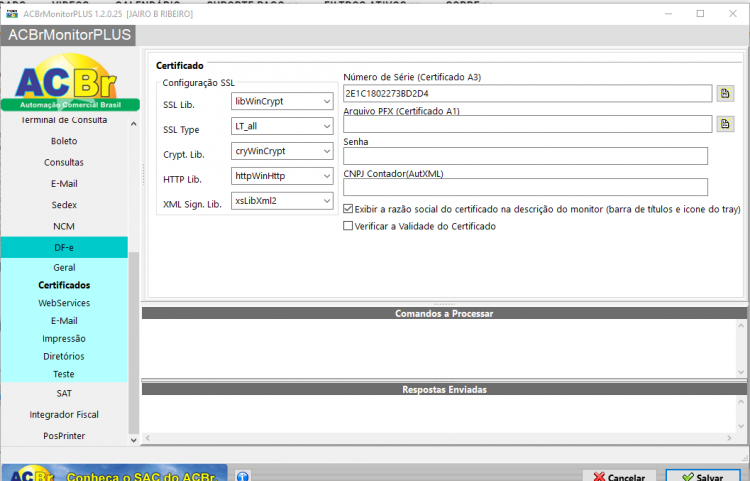This screenshot has height=481, width=750.
Task: Open the SAT section in the sidebar
Action: 64,394
